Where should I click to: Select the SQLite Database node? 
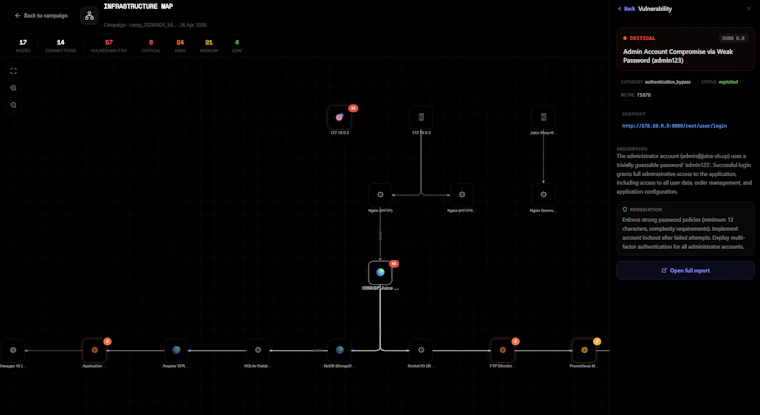point(258,350)
